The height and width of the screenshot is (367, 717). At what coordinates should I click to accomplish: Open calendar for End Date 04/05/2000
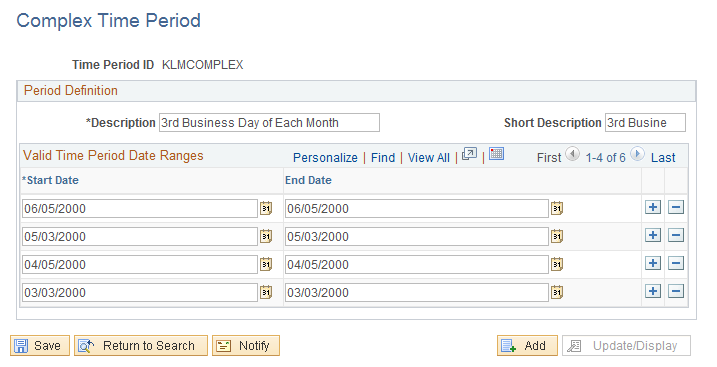point(557,264)
